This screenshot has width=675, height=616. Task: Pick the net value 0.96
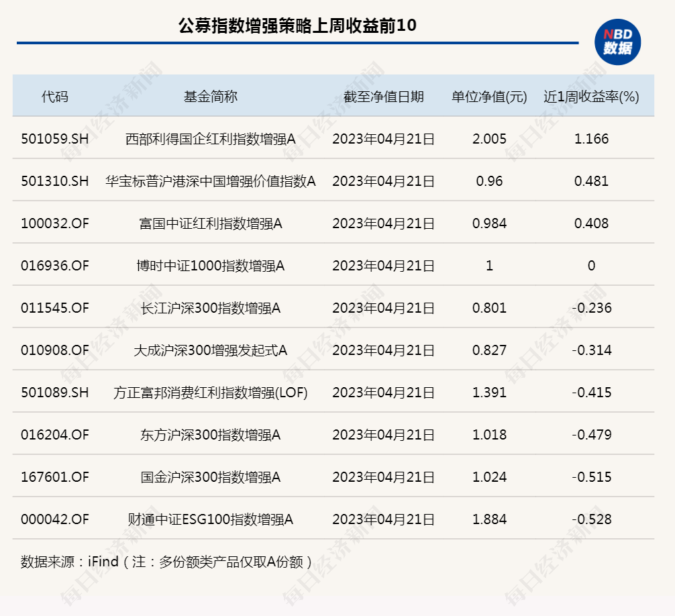(489, 181)
